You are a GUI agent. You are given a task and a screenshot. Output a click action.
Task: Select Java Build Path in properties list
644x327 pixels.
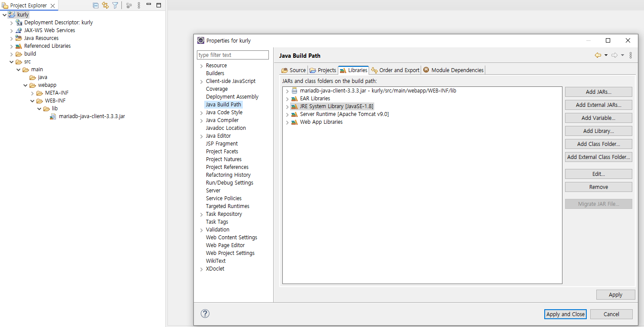[223, 105]
